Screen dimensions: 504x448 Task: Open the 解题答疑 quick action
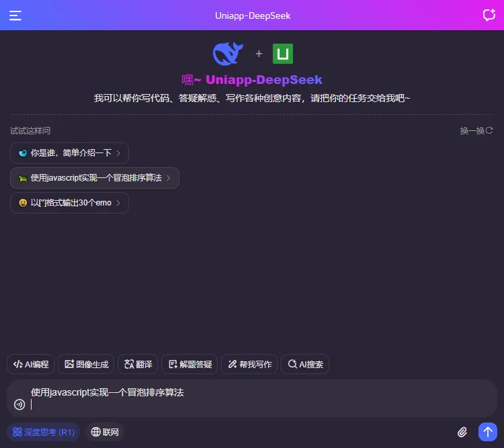coord(190,364)
